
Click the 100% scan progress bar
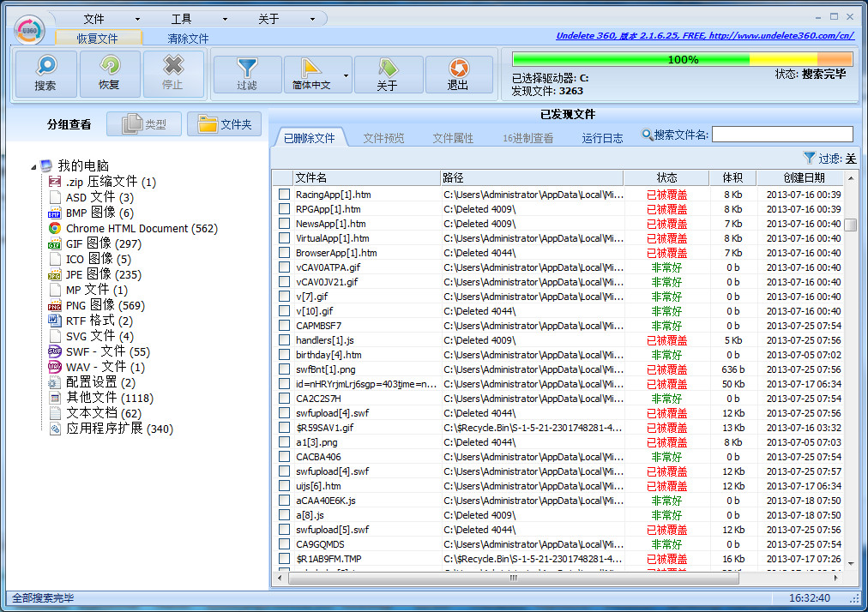[x=682, y=59]
